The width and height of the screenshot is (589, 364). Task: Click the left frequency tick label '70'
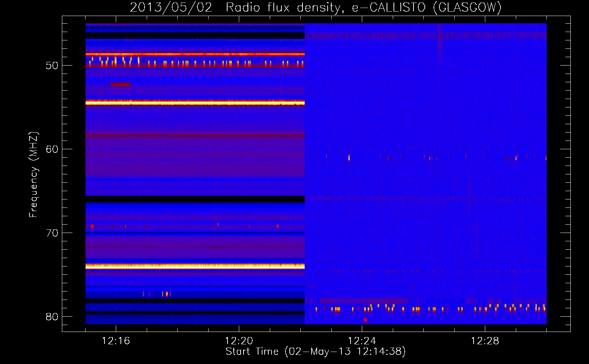pos(52,233)
